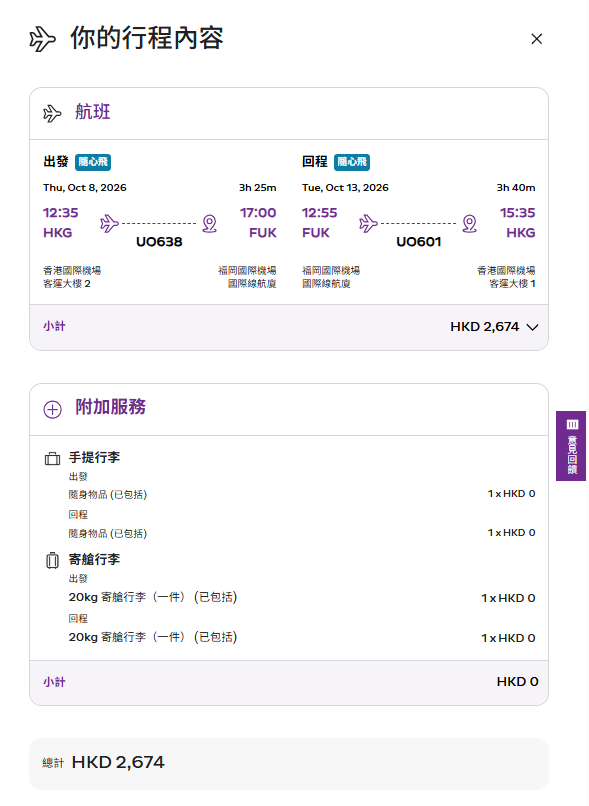Click the 小計 label in 航班 card
589x806 pixels.
click(x=54, y=326)
